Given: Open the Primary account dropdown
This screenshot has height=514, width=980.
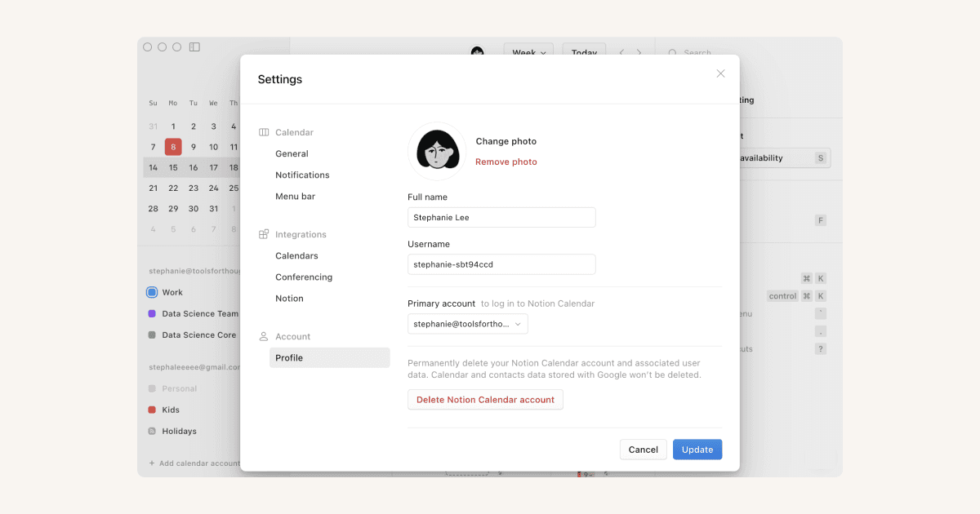Looking at the screenshot, I should [x=467, y=323].
